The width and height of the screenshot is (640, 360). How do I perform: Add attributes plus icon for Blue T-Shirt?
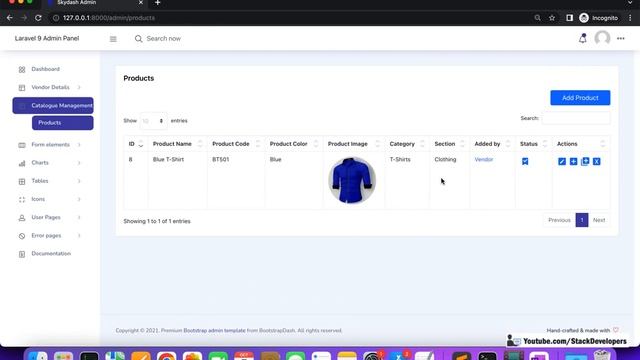pos(573,162)
